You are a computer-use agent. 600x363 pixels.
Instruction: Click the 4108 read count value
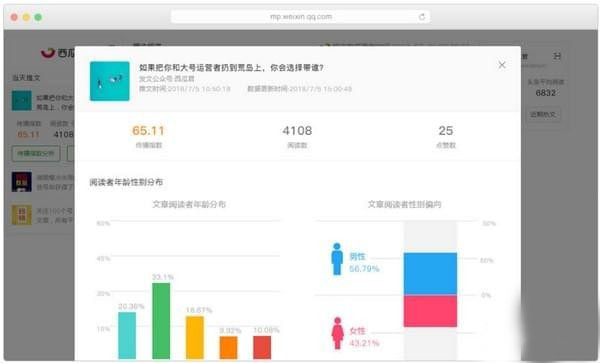point(297,131)
